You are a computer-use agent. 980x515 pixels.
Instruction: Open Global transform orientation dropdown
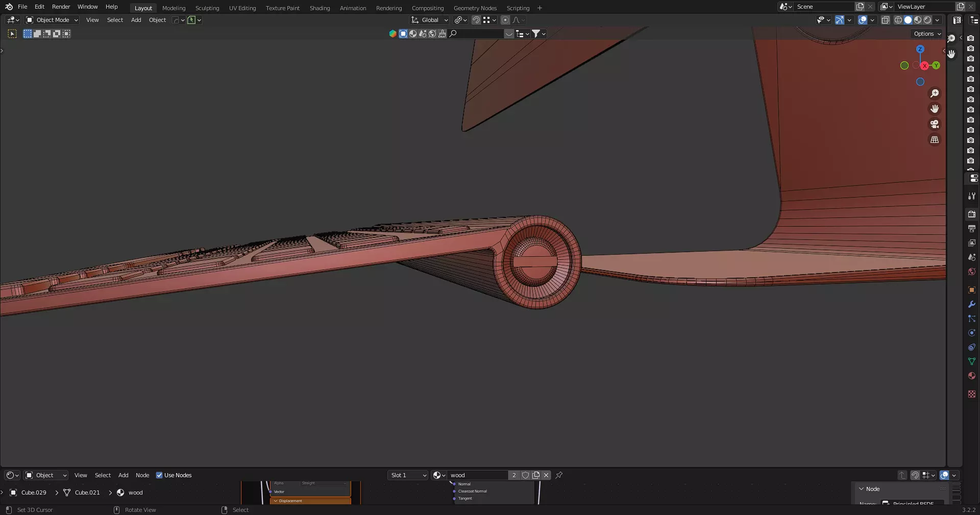(x=430, y=20)
